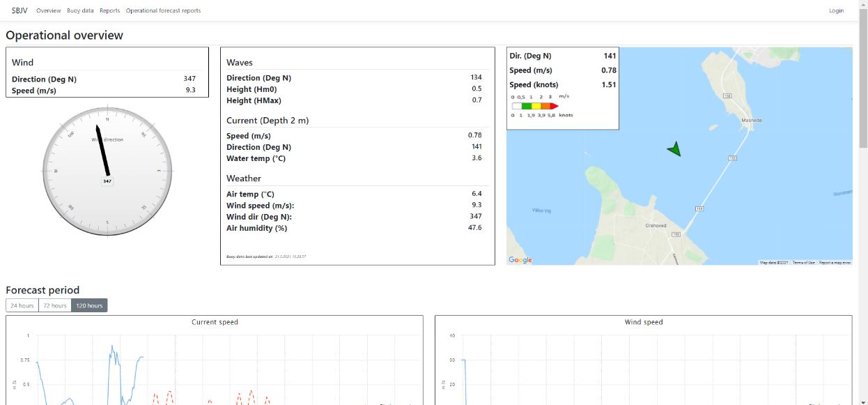Click Wind panel Speed value 9.3

[190, 90]
